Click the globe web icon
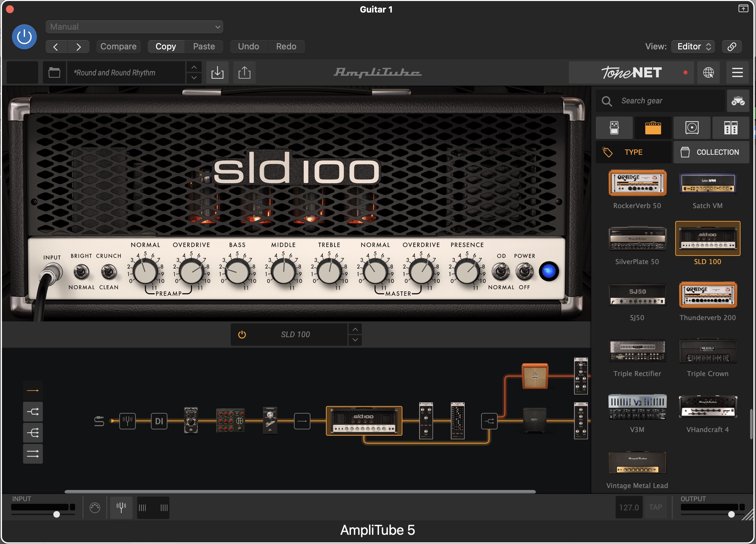 [x=708, y=72]
